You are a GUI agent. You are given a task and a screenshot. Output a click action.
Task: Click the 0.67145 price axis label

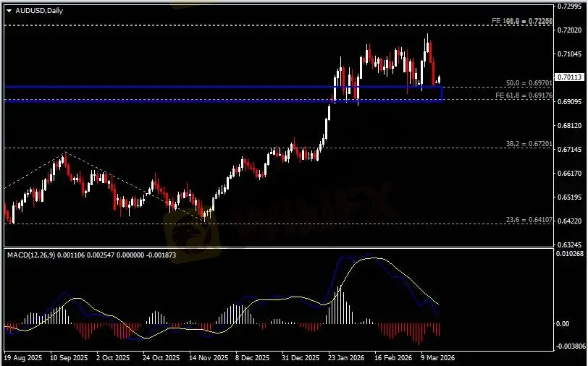click(x=570, y=150)
